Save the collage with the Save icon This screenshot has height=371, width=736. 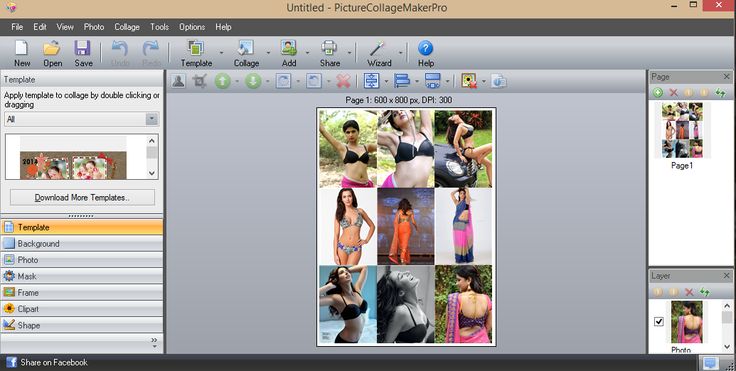83,48
